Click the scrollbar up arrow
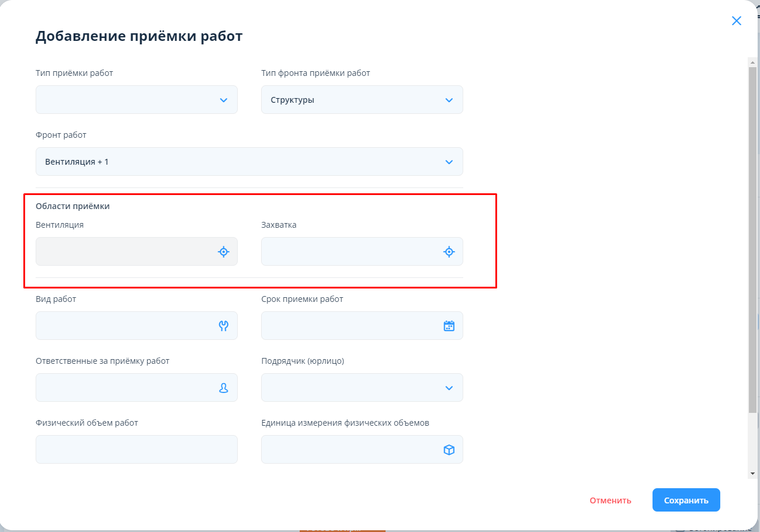 pyautogui.click(x=752, y=62)
